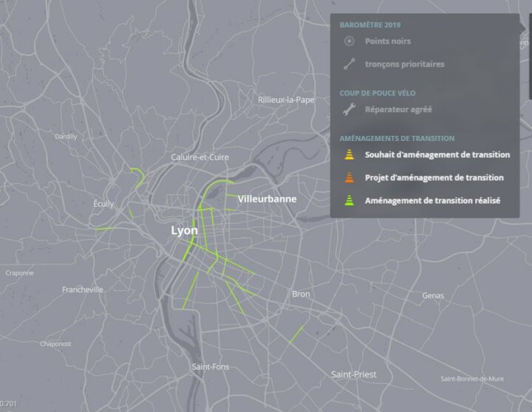Click the Dardilly map label
Image resolution: width=532 pixels, height=412 pixels.
click(66, 137)
